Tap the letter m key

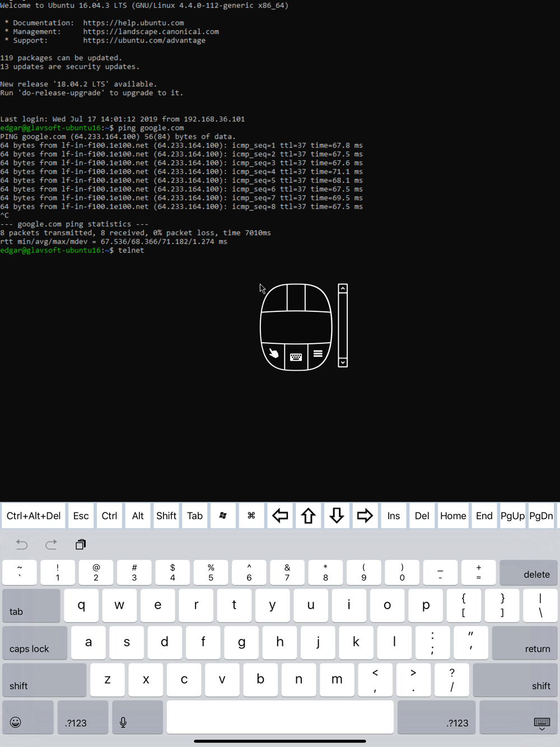point(337,680)
